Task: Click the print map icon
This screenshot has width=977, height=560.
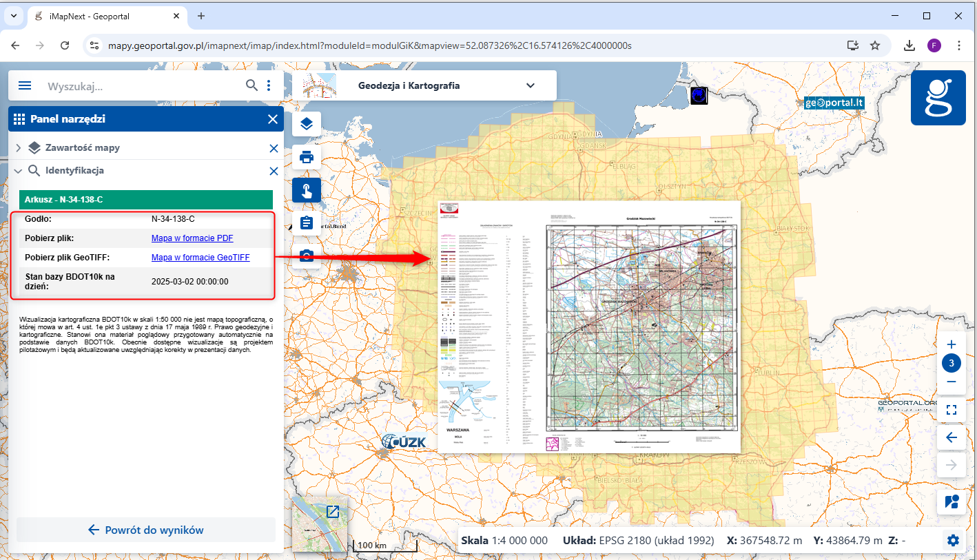Action: tap(307, 157)
